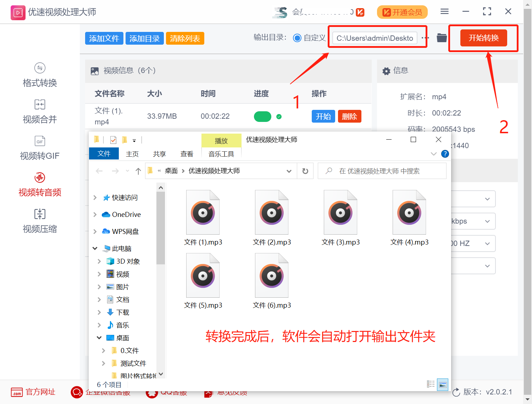Expand the OneDrive tree node
532x404 pixels.
pos(95,214)
